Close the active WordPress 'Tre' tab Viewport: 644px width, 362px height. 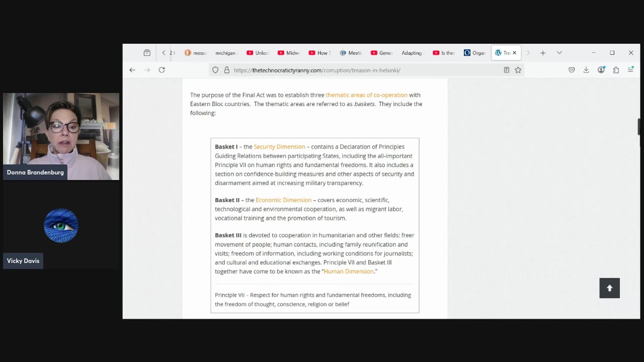click(514, 53)
